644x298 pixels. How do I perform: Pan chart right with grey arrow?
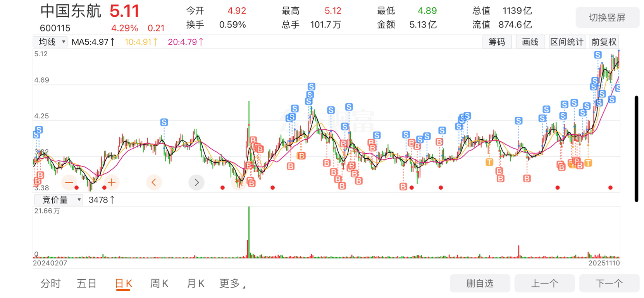click(x=196, y=182)
